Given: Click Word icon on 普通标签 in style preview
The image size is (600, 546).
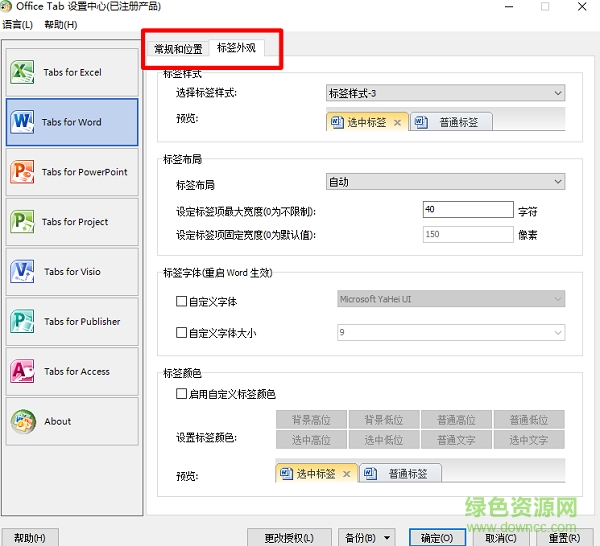Looking at the screenshot, I should (x=421, y=122).
